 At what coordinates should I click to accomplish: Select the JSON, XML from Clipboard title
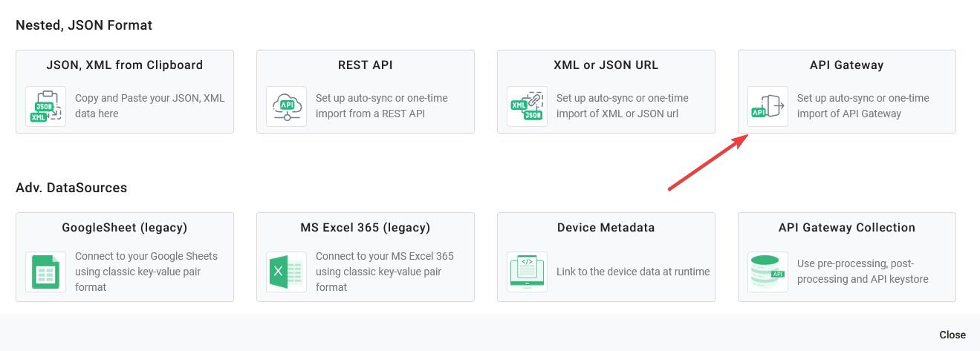124,65
